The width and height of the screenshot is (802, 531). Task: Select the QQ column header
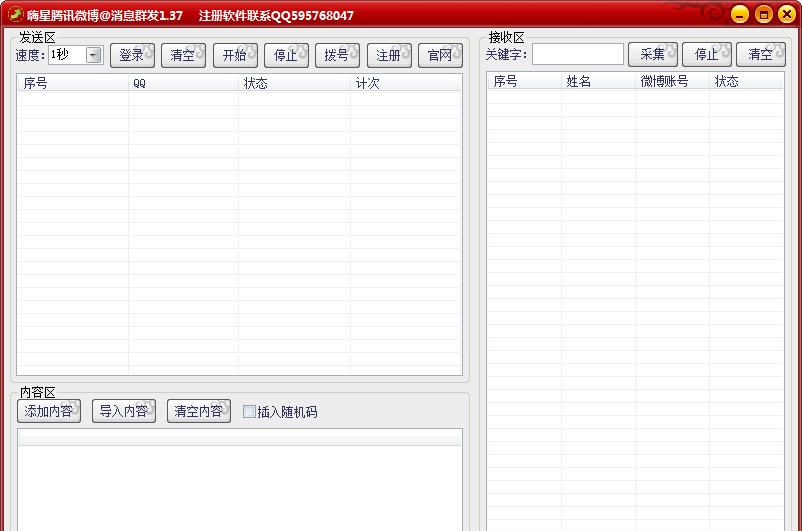[183, 83]
